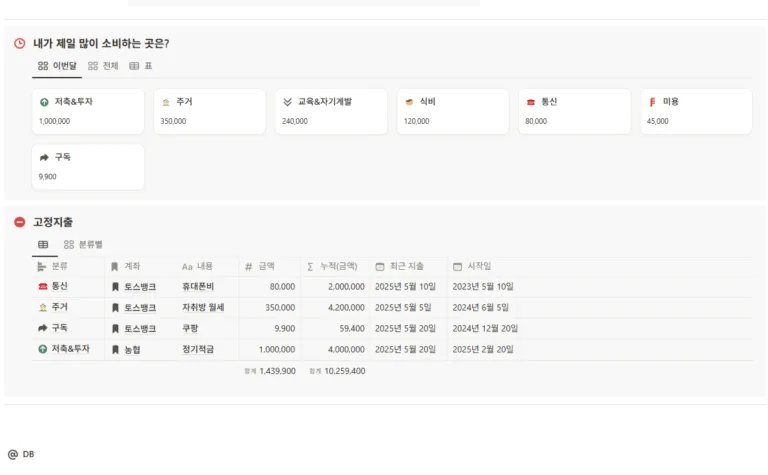This screenshot has height=475, width=768.
Task: Click the 합계 1,439,900 sum cell
Action: click(x=270, y=371)
